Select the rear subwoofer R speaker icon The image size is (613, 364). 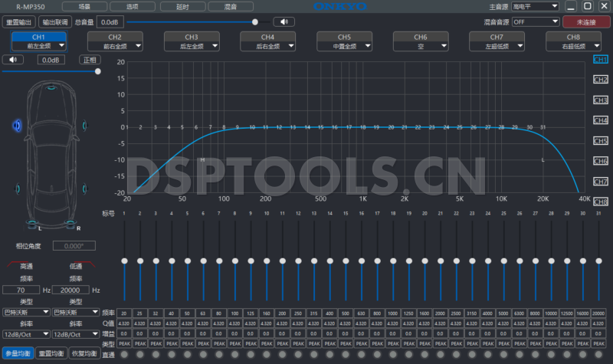pyautogui.click(x=70, y=223)
